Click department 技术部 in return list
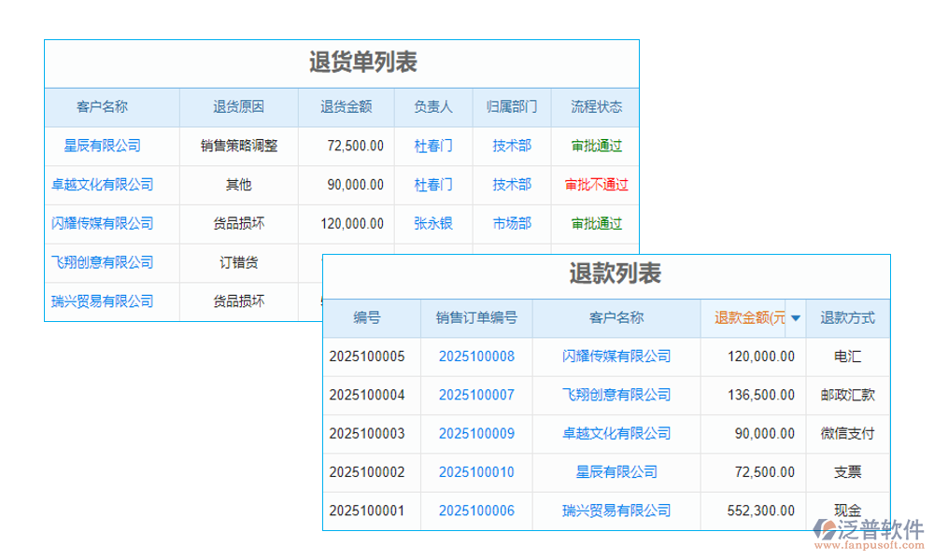 click(x=511, y=146)
